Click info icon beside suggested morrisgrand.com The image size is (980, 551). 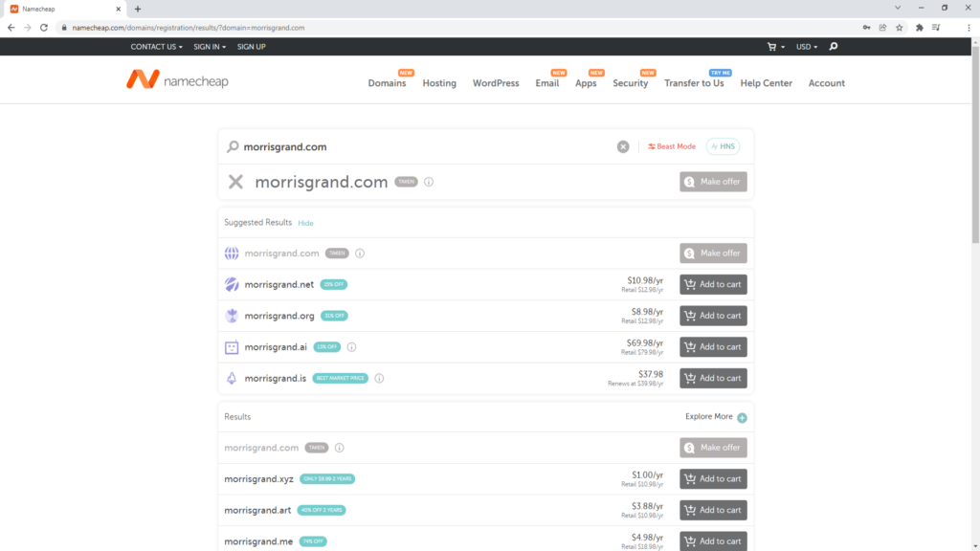pos(360,253)
